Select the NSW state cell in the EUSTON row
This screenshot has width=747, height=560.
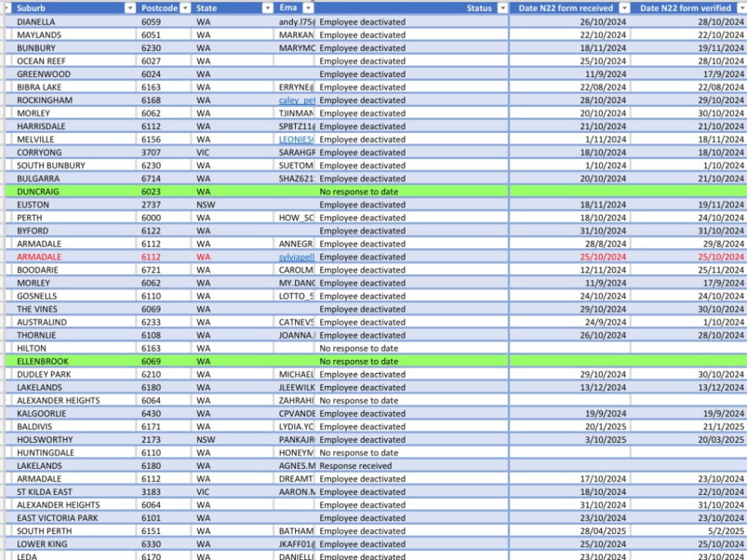click(233, 205)
